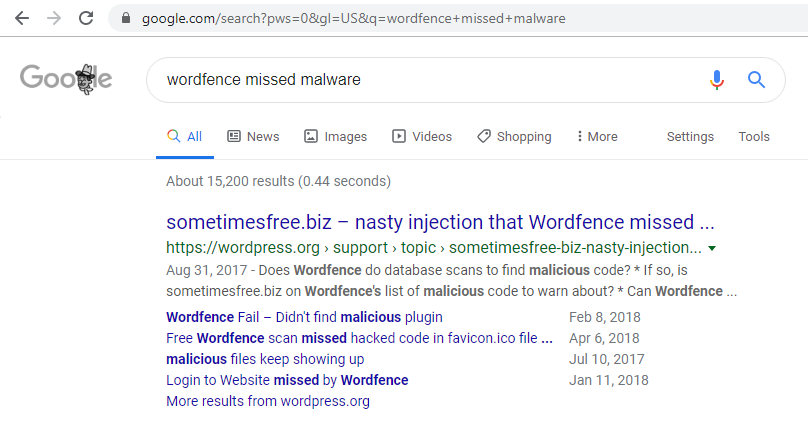The image size is (808, 430).
Task: Open the Settings menu
Action: pos(690,137)
